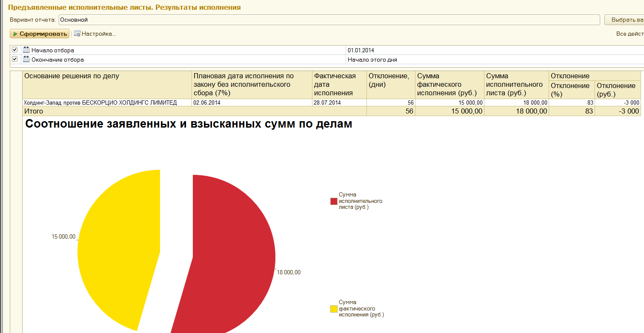Click Сумма фактического исполнения column header
The width and height of the screenshot is (644, 333).
pos(449,85)
